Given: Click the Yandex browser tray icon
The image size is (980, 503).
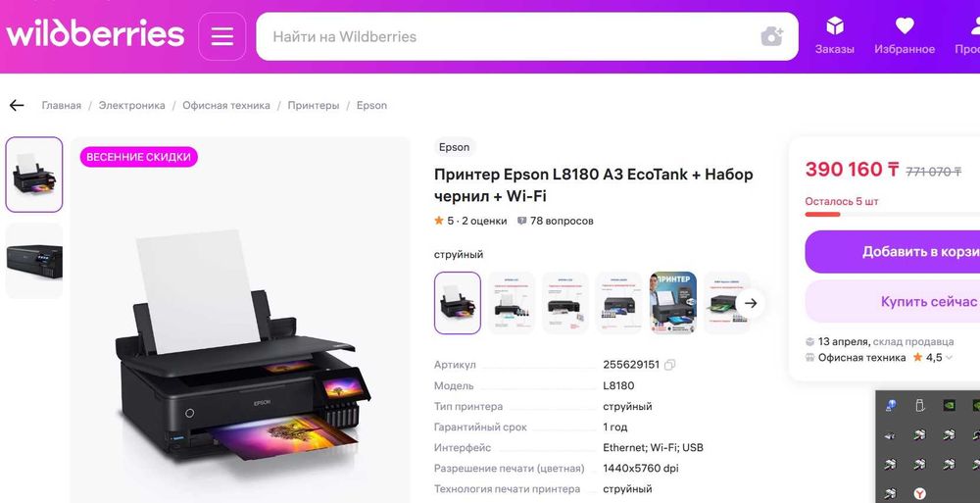Looking at the screenshot, I should point(919,493).
